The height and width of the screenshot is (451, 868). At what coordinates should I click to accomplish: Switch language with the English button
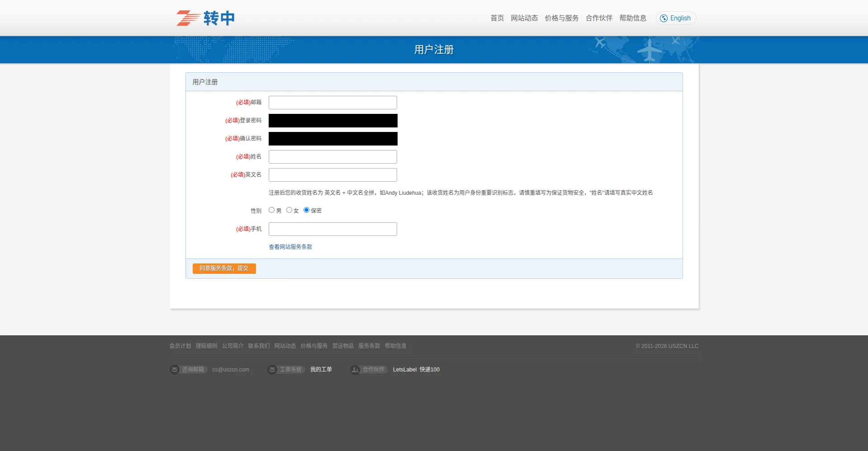point(676,18)
